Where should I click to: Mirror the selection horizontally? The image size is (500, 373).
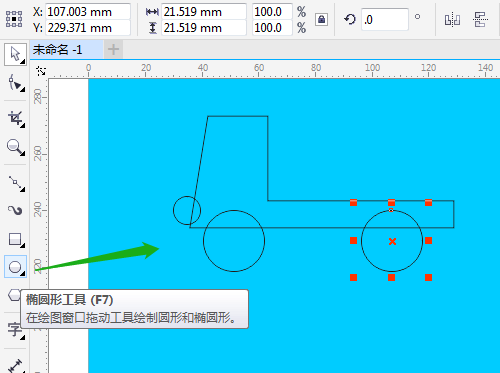[452, 20]
